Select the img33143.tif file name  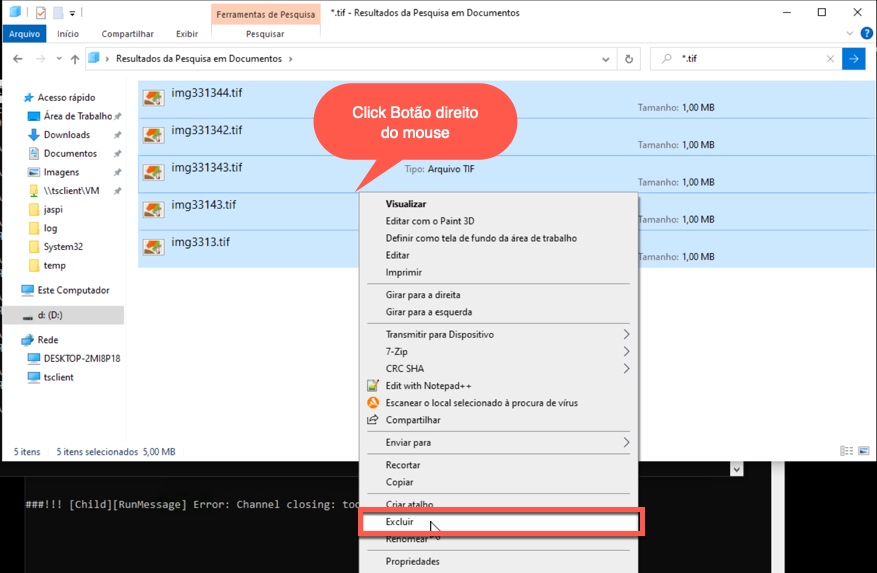pyautogui.click(x=204, y=205)
